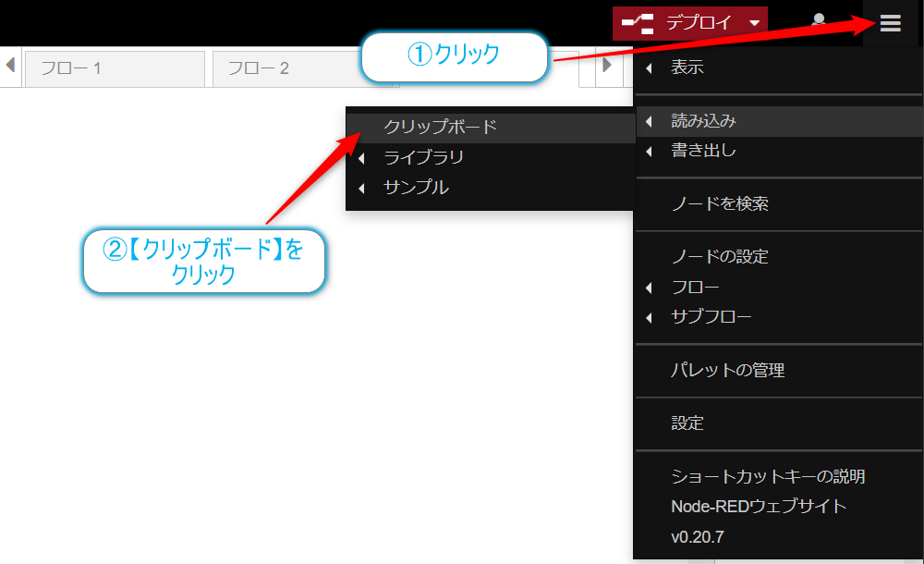Open 設定 menu entry
Screen dimensions: 924x564
(778, 423)
